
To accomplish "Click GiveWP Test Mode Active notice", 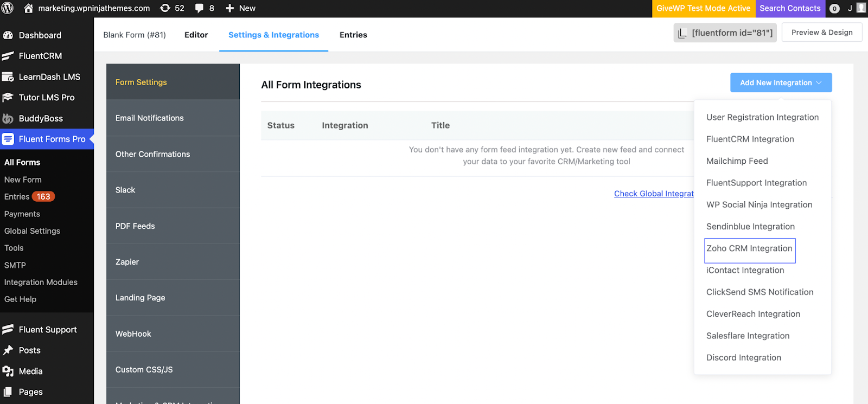I will point(703,8).
